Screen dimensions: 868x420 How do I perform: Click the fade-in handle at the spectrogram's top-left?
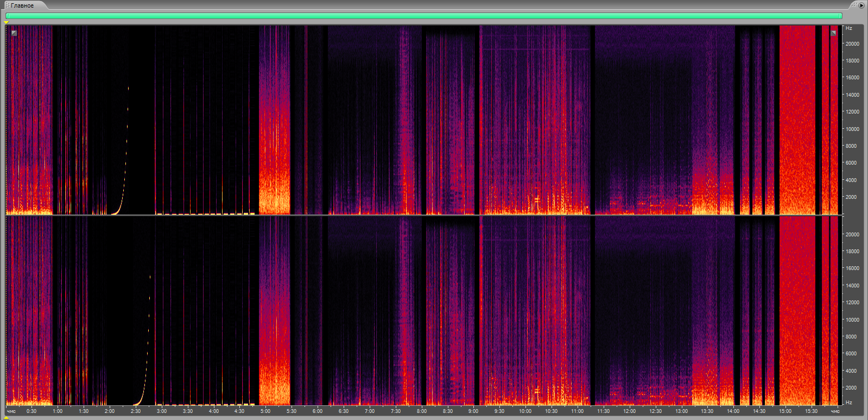[14, 33]
